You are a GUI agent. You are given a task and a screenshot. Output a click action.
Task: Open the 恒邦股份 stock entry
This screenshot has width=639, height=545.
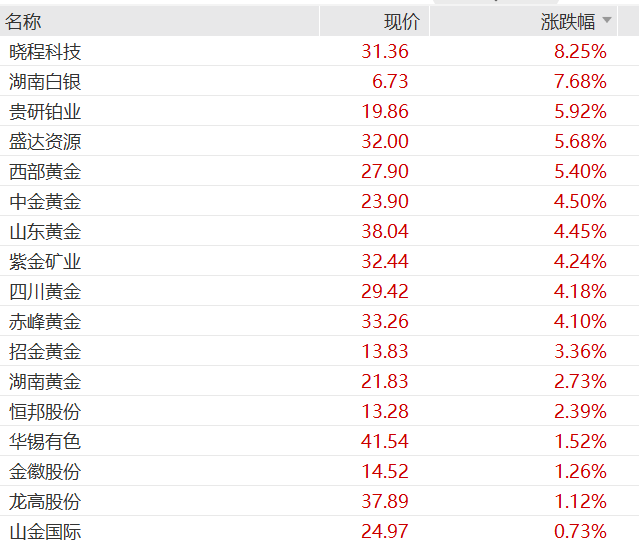pyautogui.click(x=45, y=411)
